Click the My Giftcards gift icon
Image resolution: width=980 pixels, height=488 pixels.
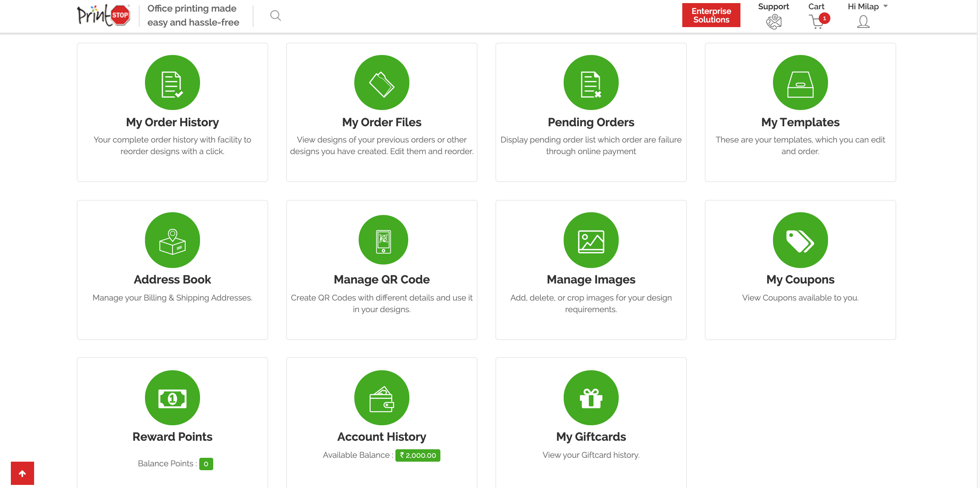click(x=591, y=398)
